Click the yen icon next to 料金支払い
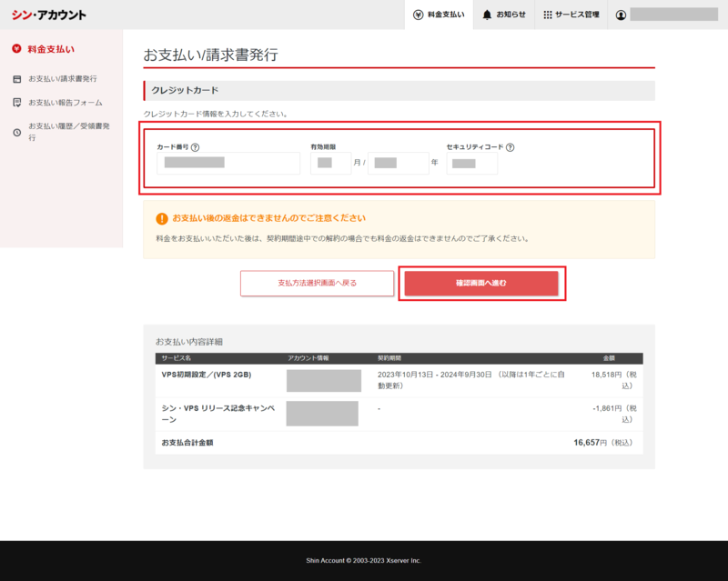This screenshot has height=581, width=728. (x=15, y=48)
